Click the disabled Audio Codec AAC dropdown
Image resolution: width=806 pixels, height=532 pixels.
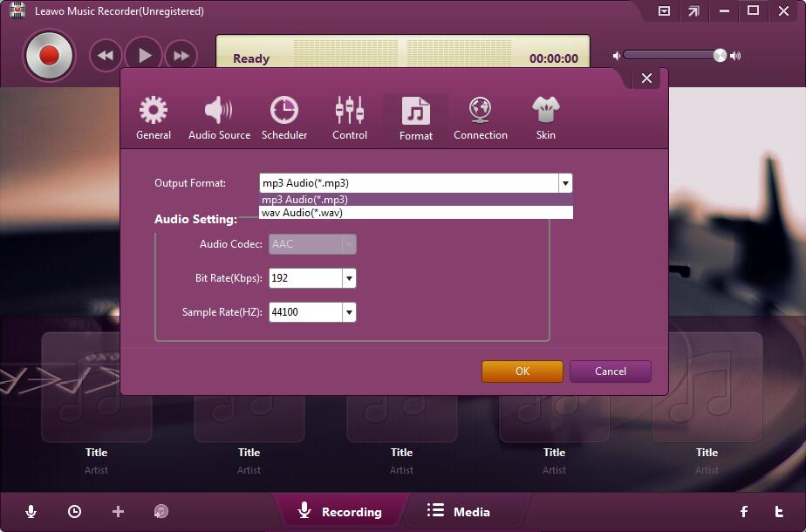[x=312, y=244]
